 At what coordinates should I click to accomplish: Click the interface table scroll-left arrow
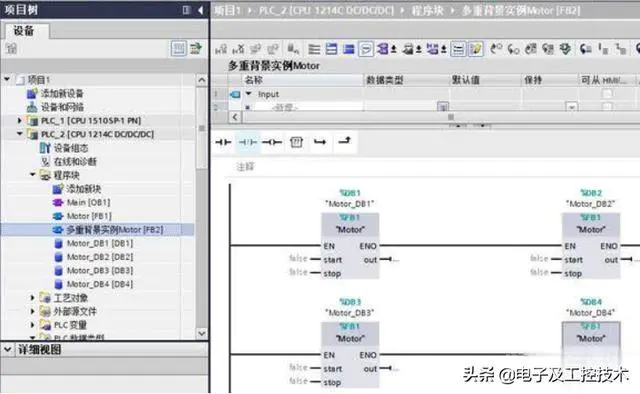[235, 118]
